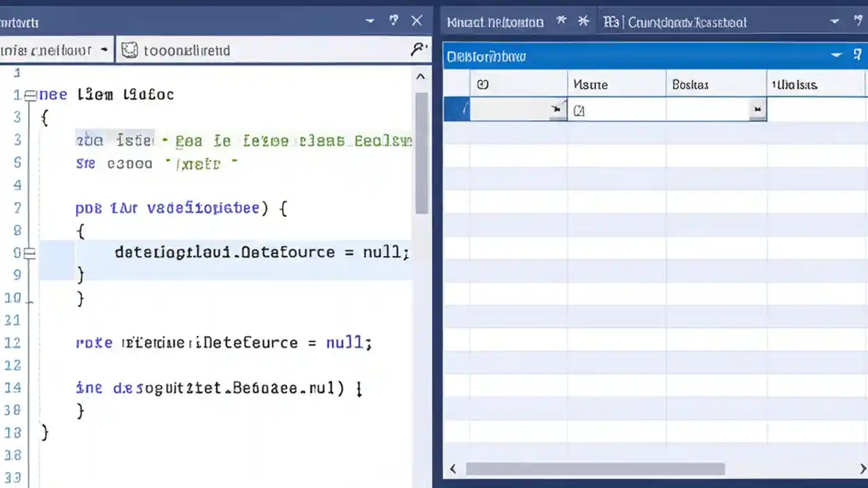Viewport: 868px width, 488px height.
Task: Check the checkbox in the Name cell
Action: click(578, 109)
